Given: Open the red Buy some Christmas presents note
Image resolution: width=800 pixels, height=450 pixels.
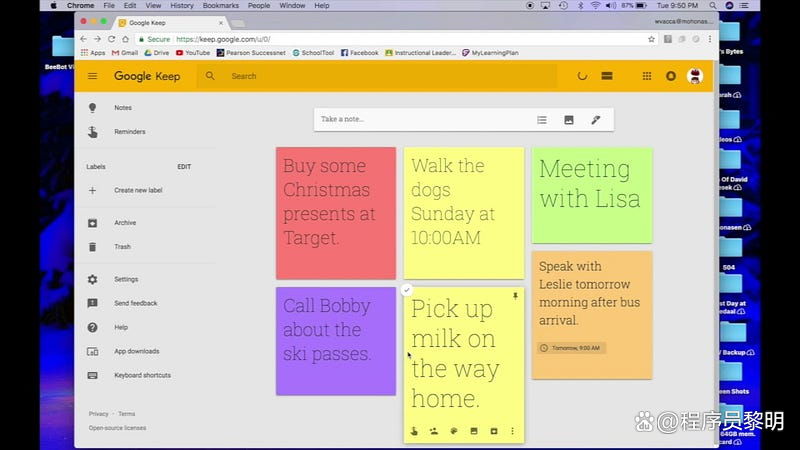Looking at the screenshot, I should 336,213.
